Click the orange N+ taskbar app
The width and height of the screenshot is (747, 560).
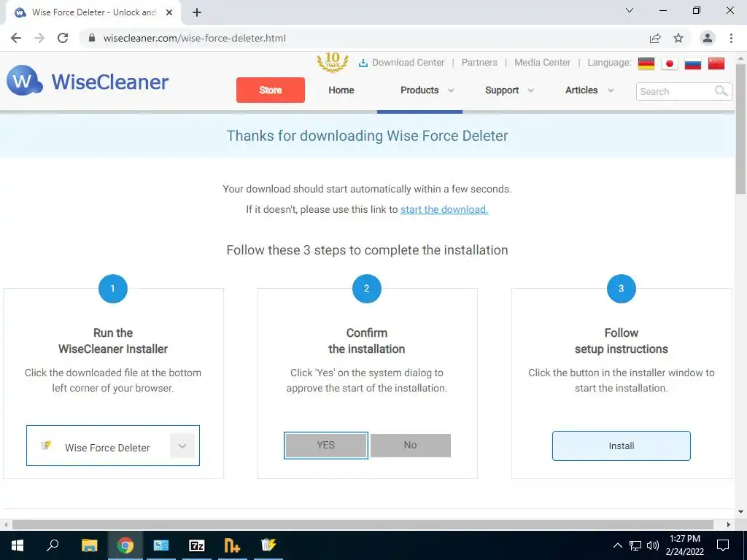click(233, 545)
